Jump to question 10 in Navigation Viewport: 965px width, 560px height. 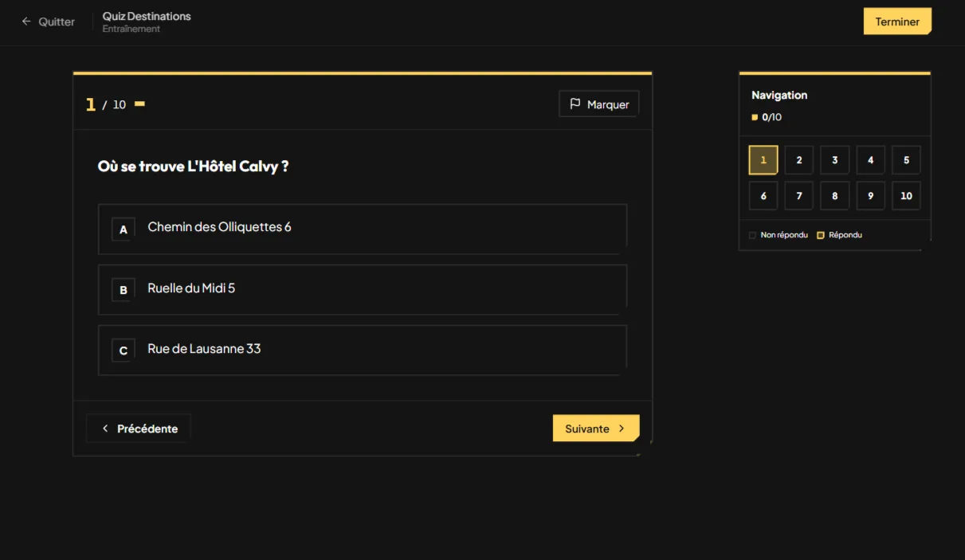point(906,196)
